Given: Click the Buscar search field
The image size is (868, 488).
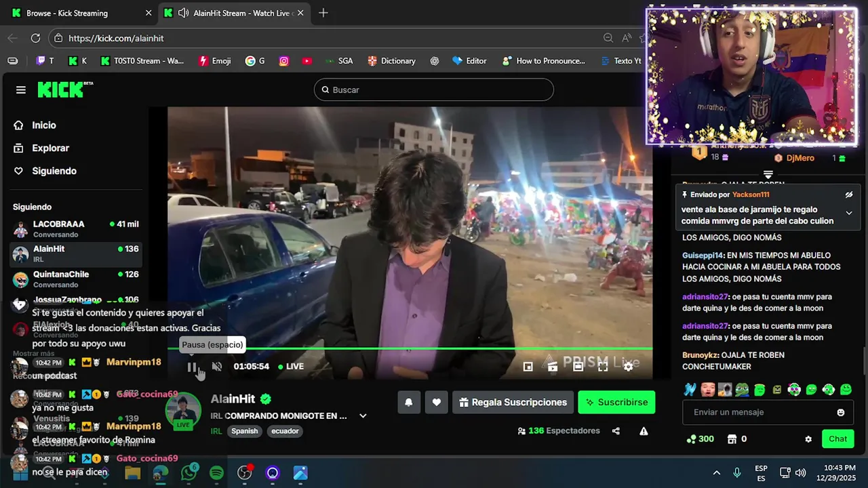Looking at the screenshot, I should (434, 89).
